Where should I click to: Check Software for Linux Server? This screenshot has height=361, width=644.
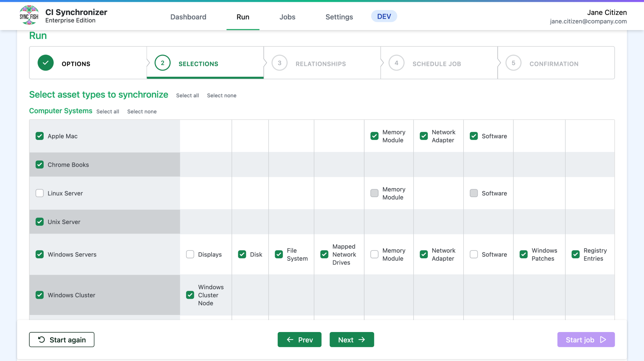(474, 193)
